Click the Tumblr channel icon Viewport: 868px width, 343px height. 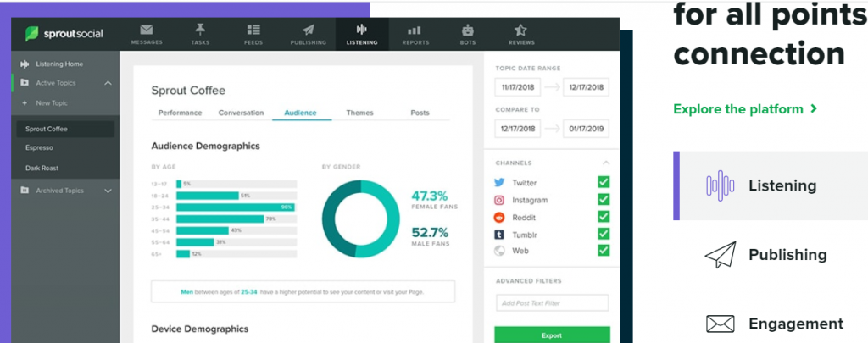point(499,235)
